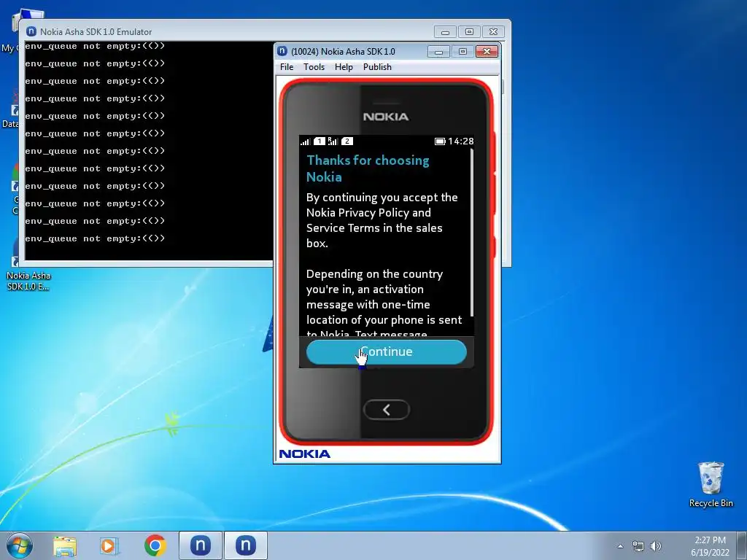Viewport: 747px width, 560px height.
Task: Minimize the Nokia Asha SDK 1.0 window
Action: [438, 52]
